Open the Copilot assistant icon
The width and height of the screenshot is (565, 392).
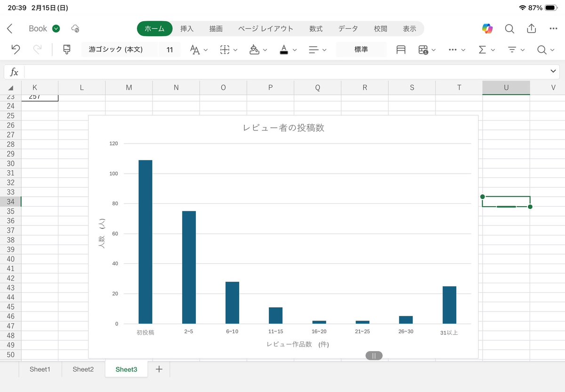pyautogui.click(x=487, y=29)
